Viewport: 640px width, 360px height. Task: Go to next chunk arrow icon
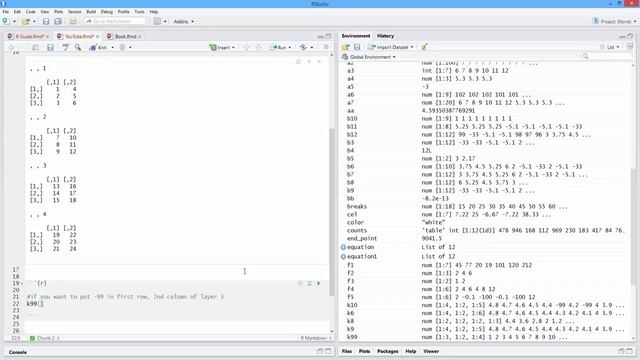(258, 47)
